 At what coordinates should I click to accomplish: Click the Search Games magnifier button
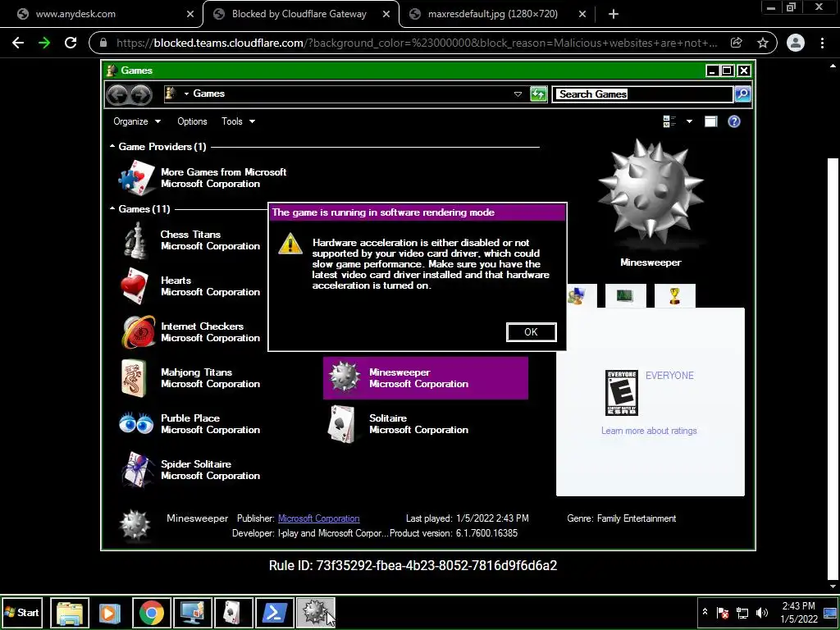(742, 94)
